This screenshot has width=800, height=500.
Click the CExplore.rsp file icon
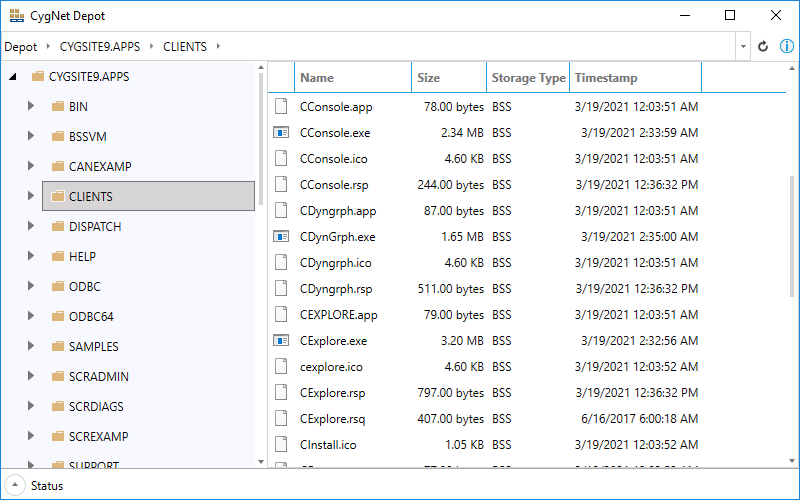coord(281,393)
